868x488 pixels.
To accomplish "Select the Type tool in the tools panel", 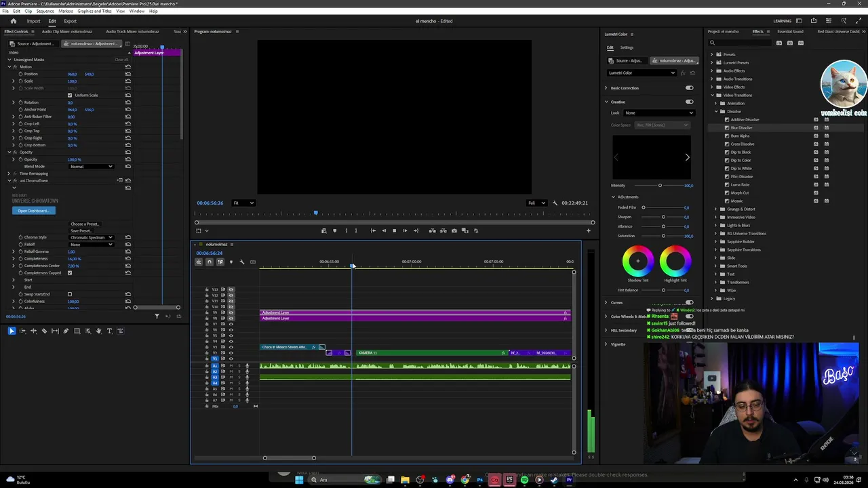I will 109,331.
